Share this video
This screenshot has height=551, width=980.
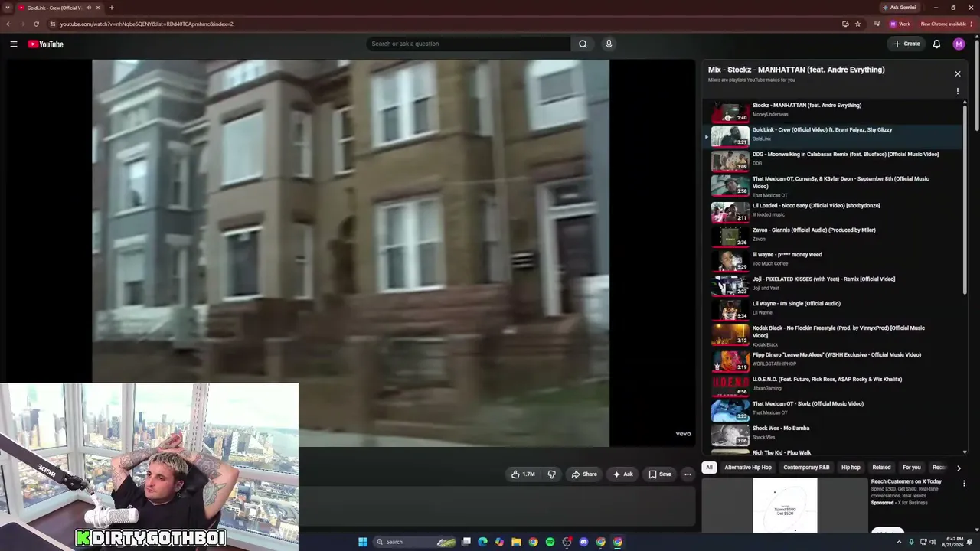584,474
